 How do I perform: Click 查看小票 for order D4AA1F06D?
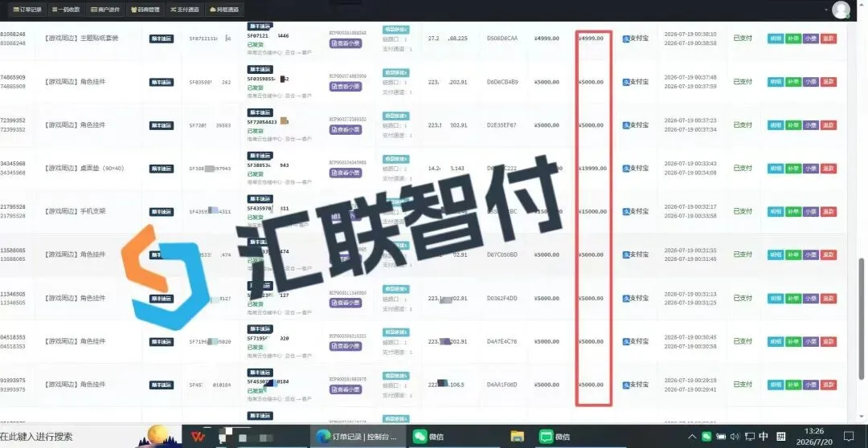tap(346, 389)
